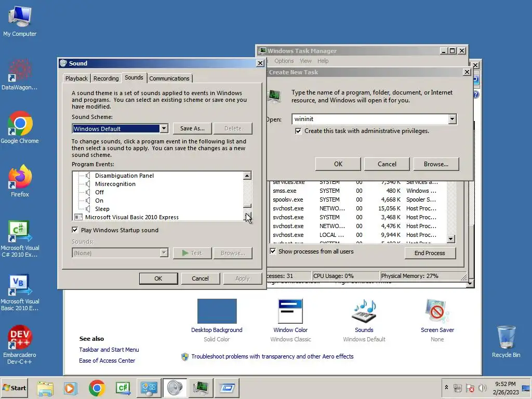Viewport: 532px width, 399px height.
Task: Click OK in the Sound dialog
Action: pos(158,278)
